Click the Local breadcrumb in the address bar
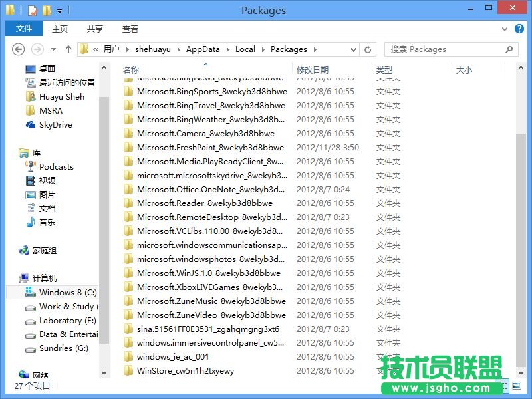This screenshot has height=399, width=532. pos(245,49)
